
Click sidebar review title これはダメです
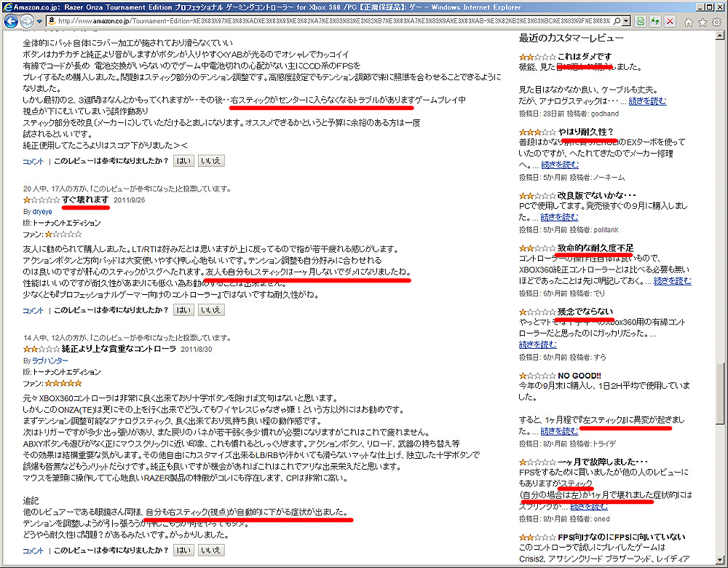pos(585,57)
